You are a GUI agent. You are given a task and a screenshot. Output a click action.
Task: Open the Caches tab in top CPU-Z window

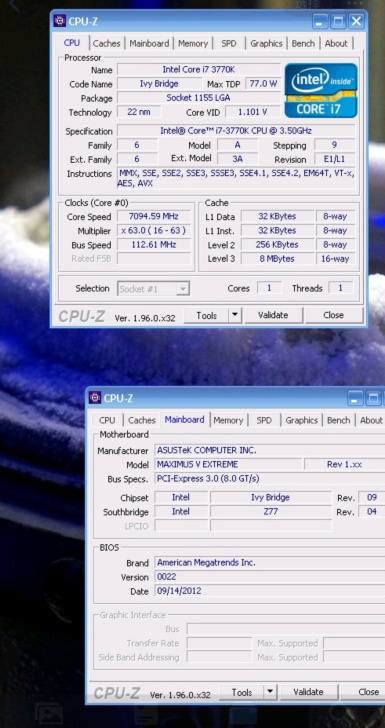[x=106, y=44]
